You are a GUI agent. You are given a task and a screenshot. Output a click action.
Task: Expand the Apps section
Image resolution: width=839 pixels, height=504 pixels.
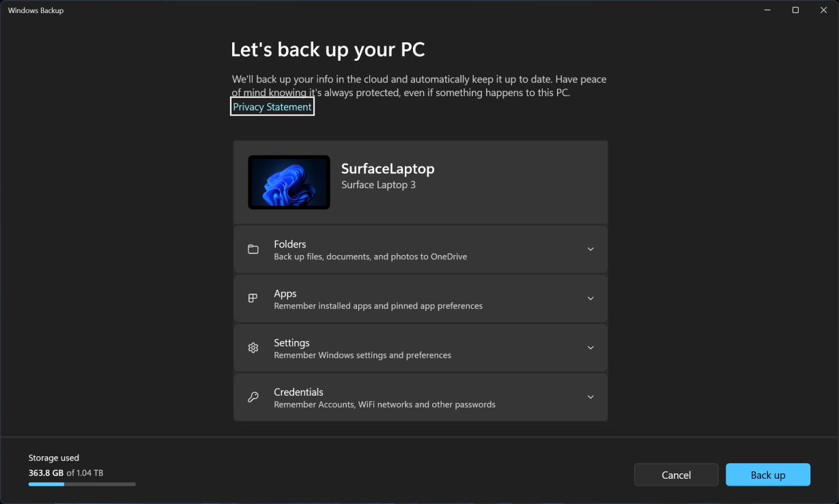pyautogui.click(x=591, y=298)
